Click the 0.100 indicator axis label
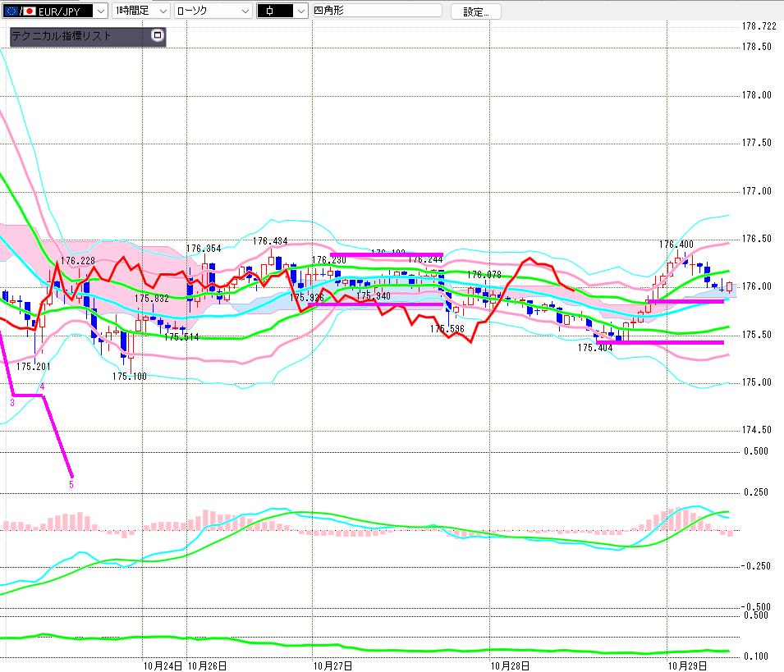This screenshot has height=672, width=784. click(756, 656)
